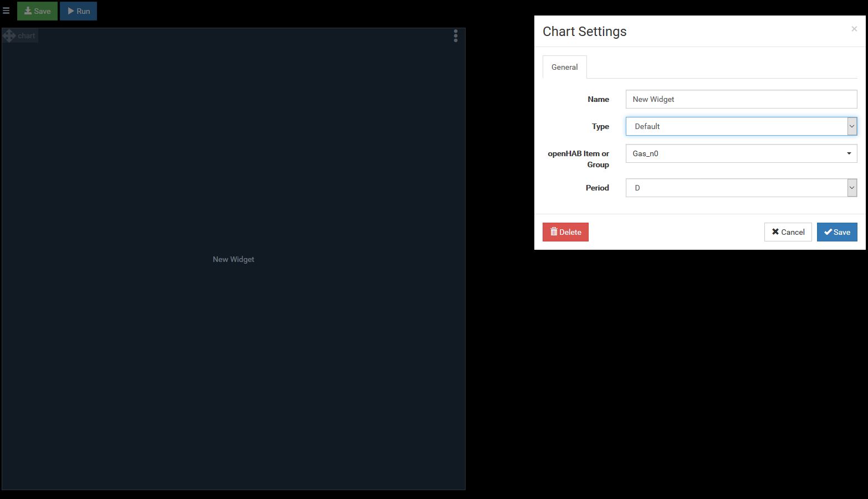Open the Type dropdown showing Default
The width and height of the screenshot is (868, 499).
coord(741,126)
